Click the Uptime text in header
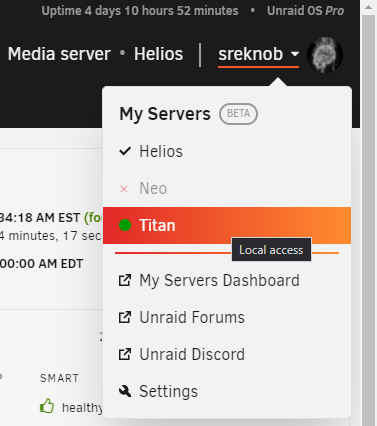The height and width of the screenshot is (426, 377). coord(140,11)
